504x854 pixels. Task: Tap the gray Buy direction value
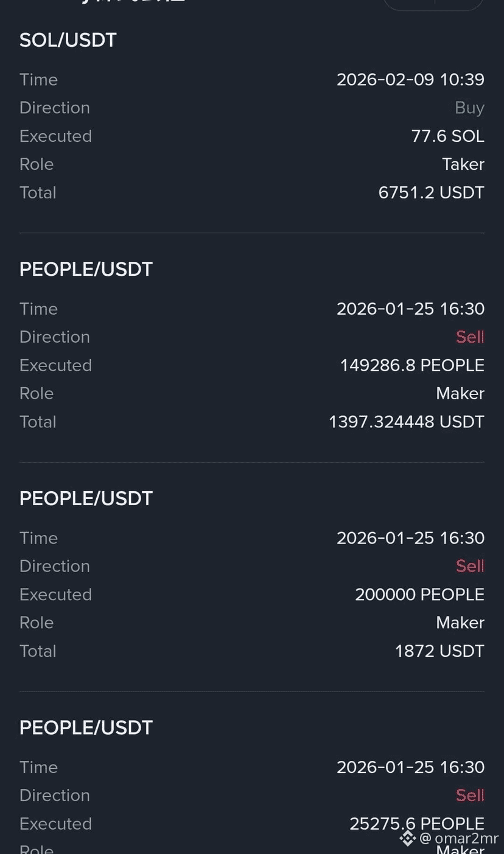coord(469,108)
